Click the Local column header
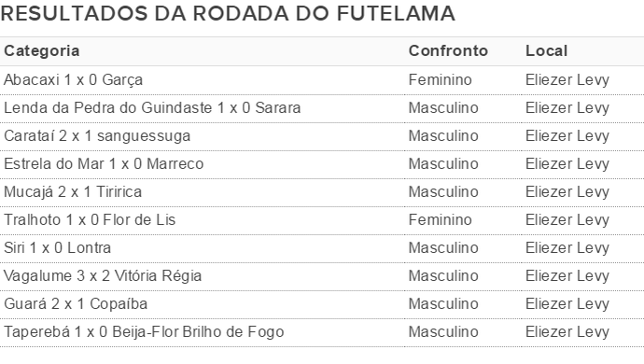This screenshot has height=364, width=644. coord(546,51)
